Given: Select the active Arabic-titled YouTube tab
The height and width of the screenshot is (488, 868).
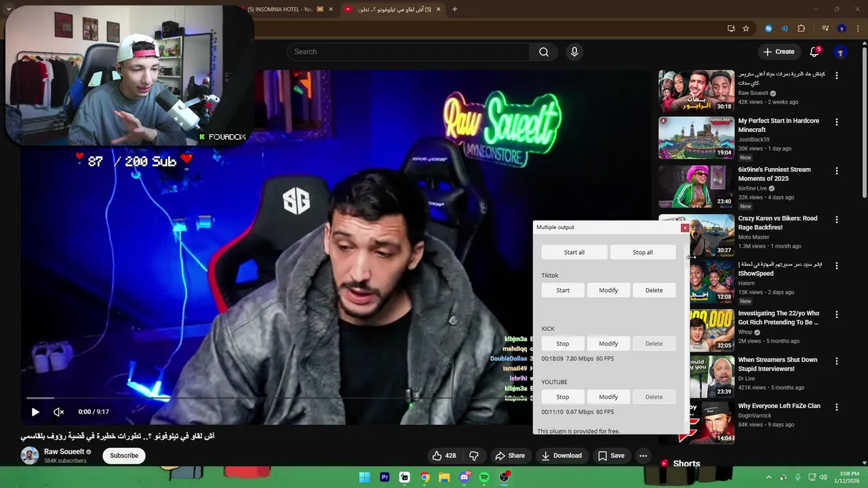Looking at the screenshot, I should pyautogui.click(x=393, y=9).
